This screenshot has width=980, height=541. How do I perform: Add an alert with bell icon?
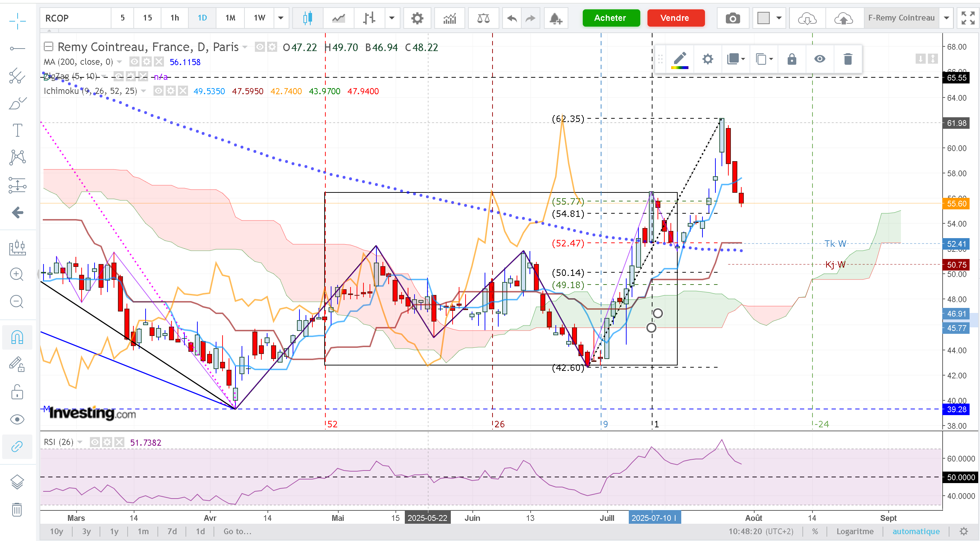556,18
